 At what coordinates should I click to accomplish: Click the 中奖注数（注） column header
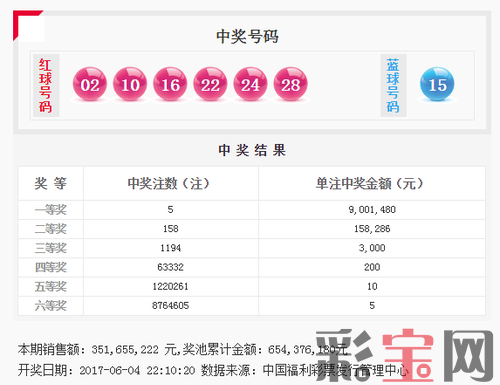(x=169, y=183)
